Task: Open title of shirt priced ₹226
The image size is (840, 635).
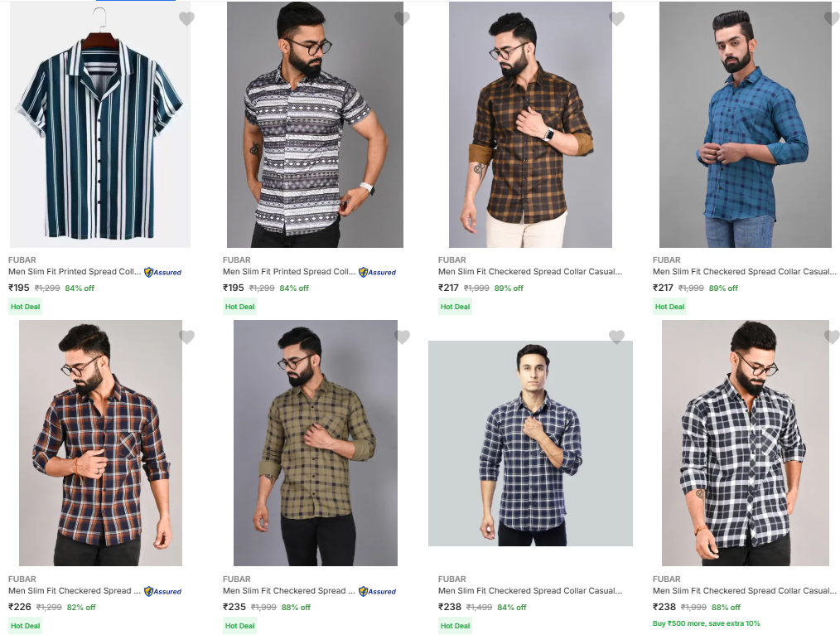Action: 70,591
